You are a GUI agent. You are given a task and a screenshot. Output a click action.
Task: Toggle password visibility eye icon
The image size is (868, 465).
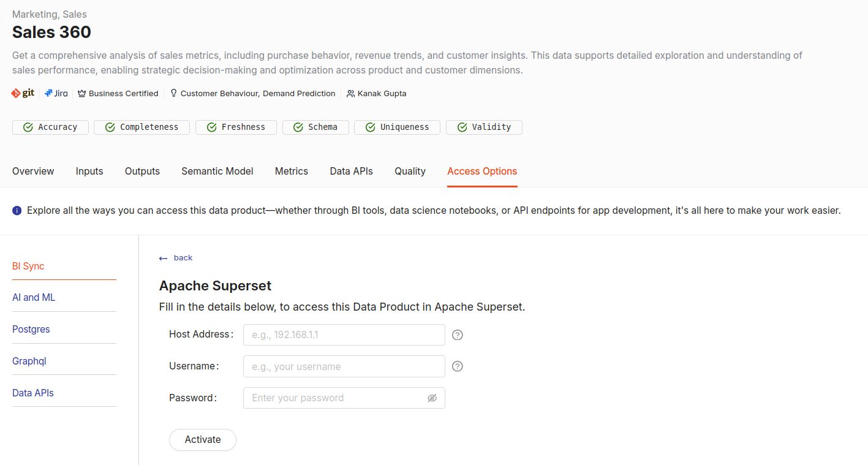432,398
